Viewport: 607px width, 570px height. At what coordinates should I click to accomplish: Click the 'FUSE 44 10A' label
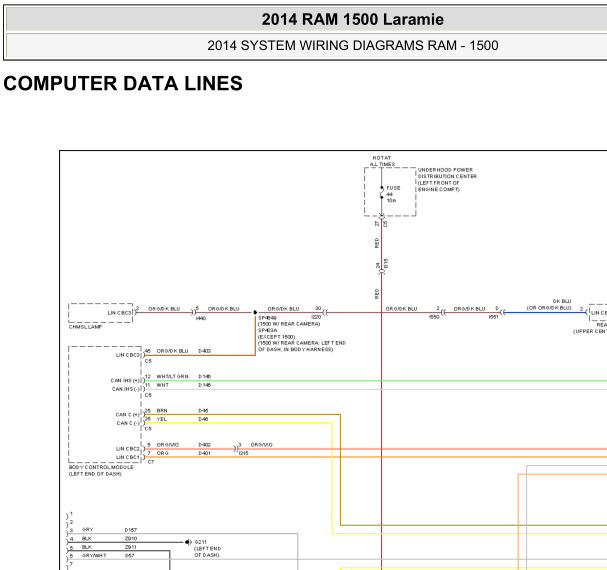[393, 194]
